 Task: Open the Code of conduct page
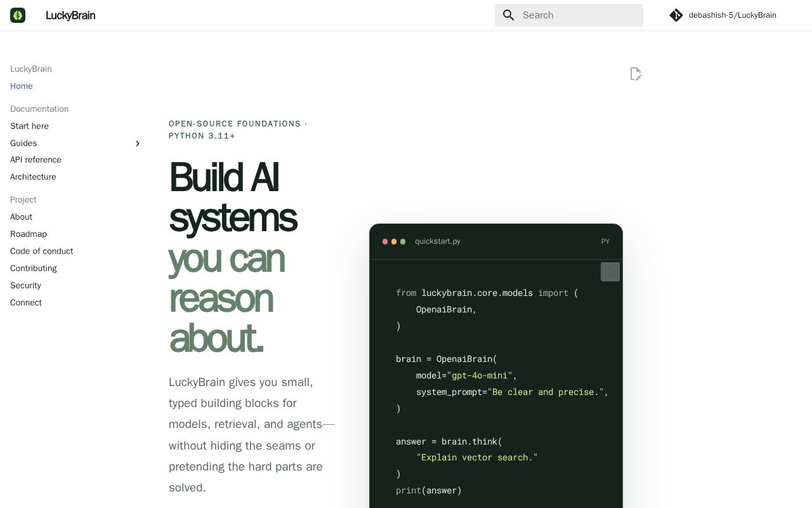tap(42, 251)
